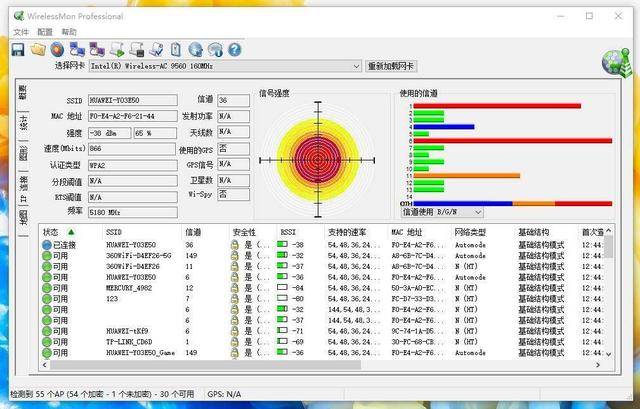Image resolution: width=640 pixels, height=409 pixels.
Task: Open the 帮助 menu
Action: click(69, 32)
